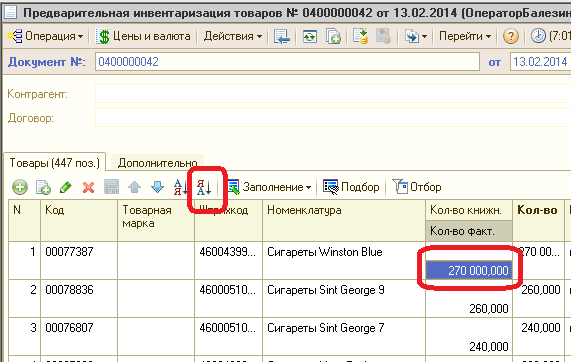Image resolution: width=571 pixels, height=362 pixels.
Task: Open the Перейти menu
Action: pos(465,36)
